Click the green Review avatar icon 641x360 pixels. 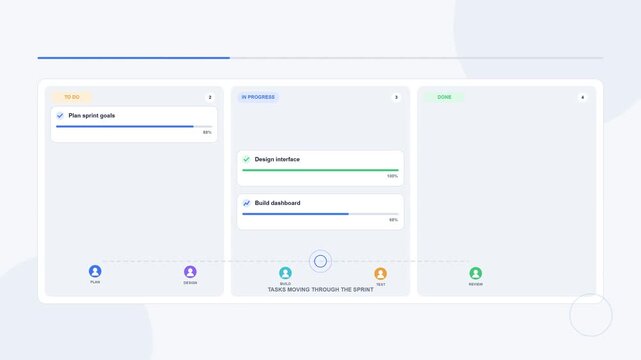click(475, 273)
